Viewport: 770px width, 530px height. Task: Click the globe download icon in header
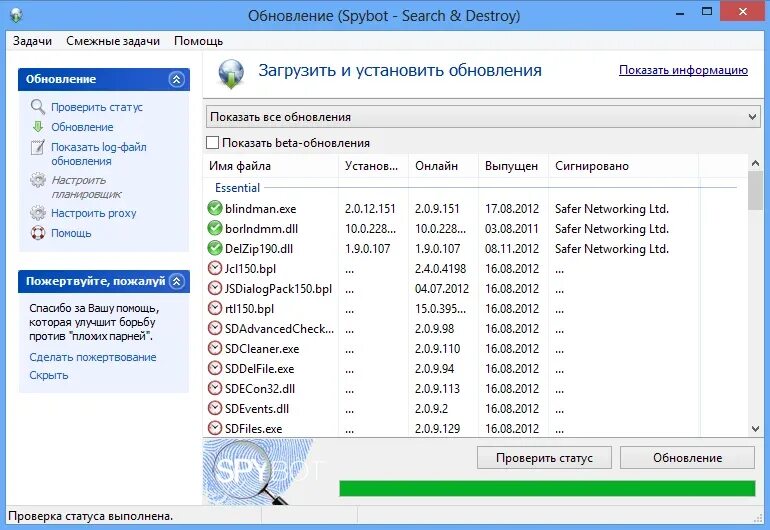[231, 74]
